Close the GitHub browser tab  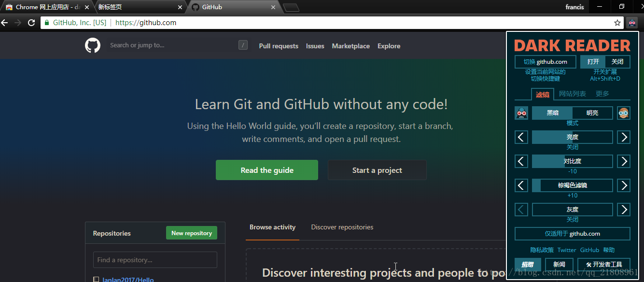273,7
